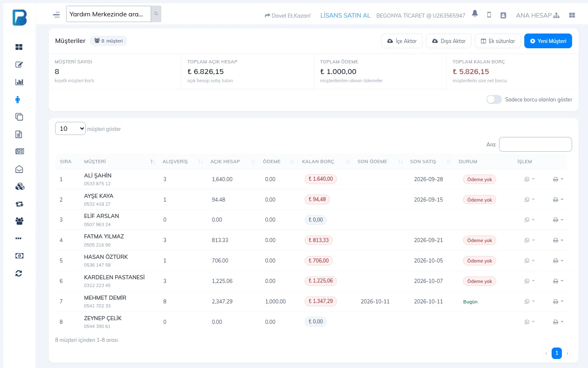Open the Ek sütunlar button

498,41
